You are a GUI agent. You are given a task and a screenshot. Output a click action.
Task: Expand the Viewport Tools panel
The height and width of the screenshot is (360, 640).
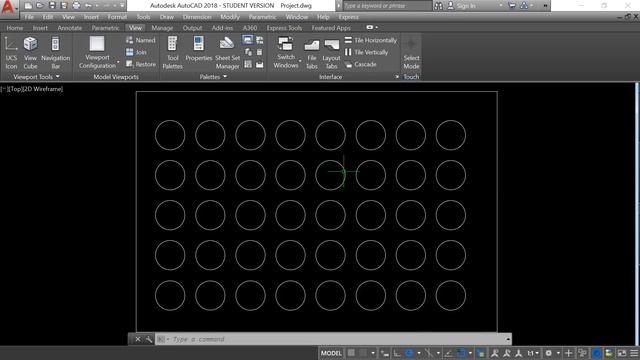pyautogui.click(x=36, y=77)
